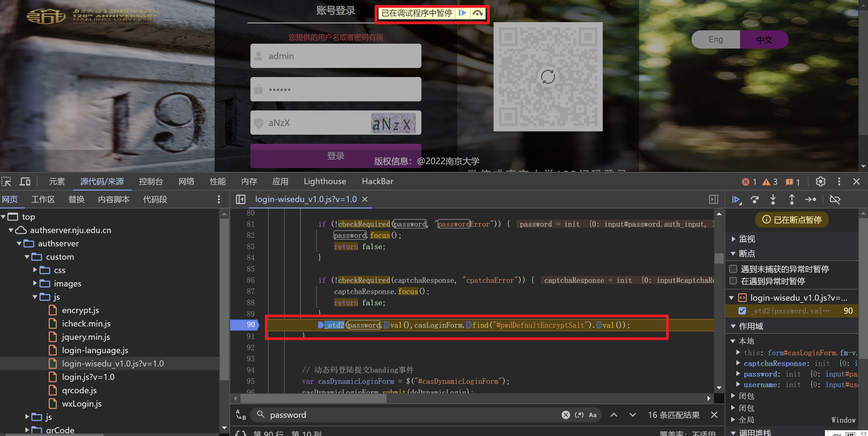The image size is (868, 436).
Task: Click the Step debugger button
Action: click(810, 199)
